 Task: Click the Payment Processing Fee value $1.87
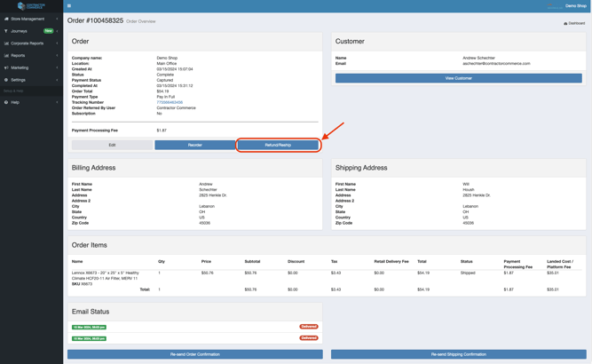coord(162,131)
